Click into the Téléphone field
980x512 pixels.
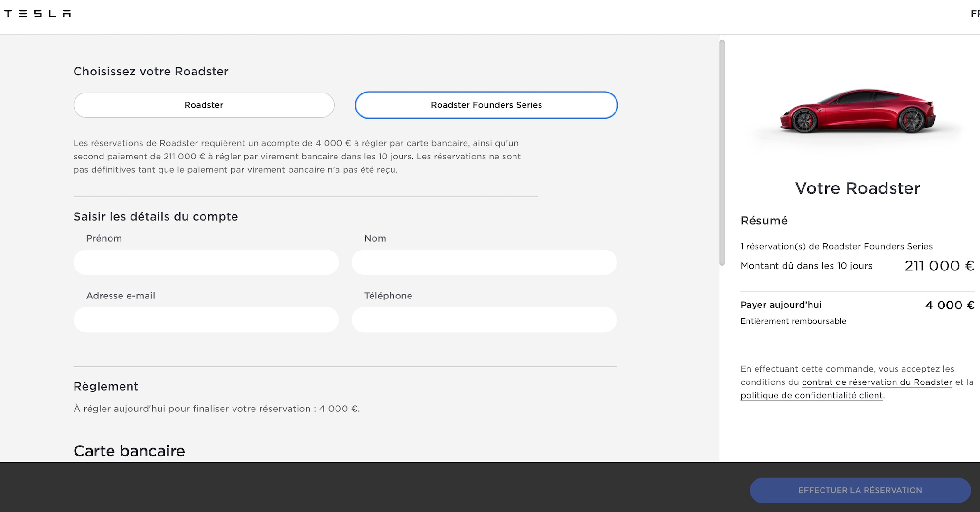click(x=484, y=319)
